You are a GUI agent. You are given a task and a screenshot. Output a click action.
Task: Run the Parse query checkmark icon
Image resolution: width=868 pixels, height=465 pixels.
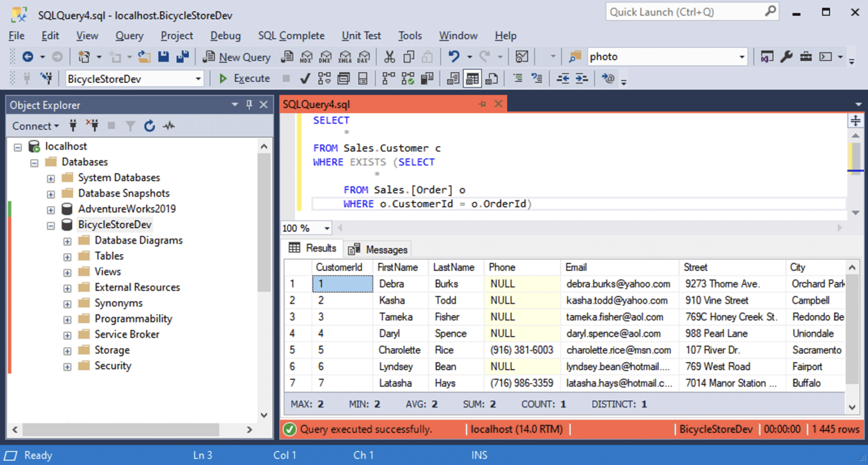point(305,78)
